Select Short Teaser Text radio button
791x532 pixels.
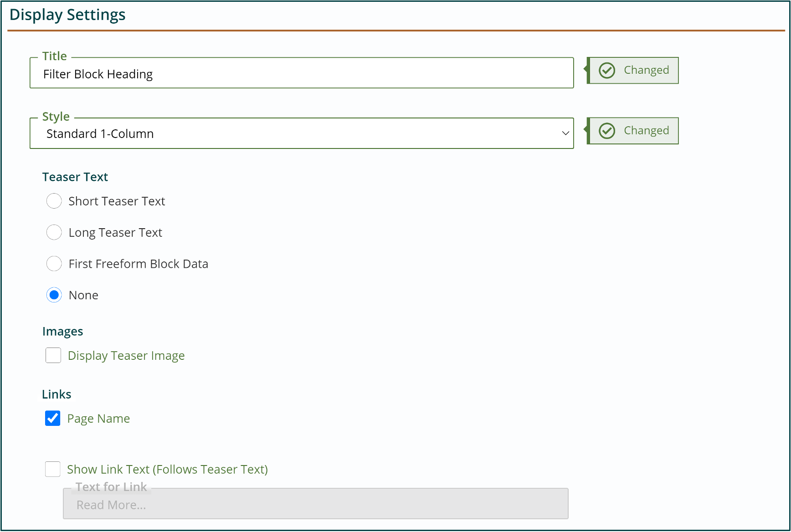coord(54,201)
